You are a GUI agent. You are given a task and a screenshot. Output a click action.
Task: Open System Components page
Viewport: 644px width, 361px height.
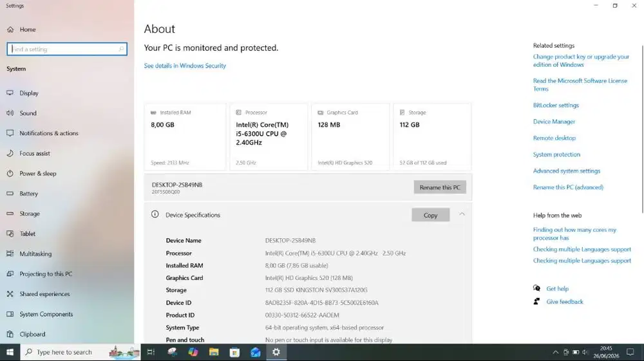click(46, 314)
